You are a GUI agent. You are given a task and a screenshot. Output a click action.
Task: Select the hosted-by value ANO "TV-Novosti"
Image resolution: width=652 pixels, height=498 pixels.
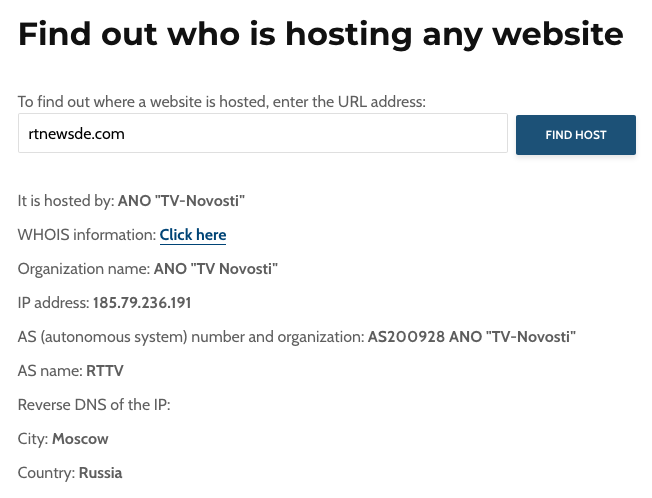coord(181,201)
